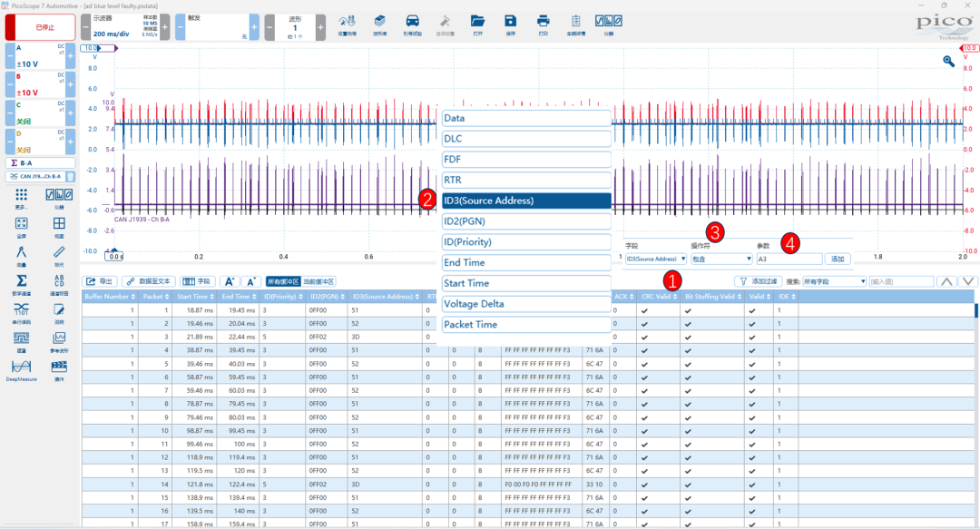Image resolution: width=980 pixels, height=529 pixels.
Task: Click the A3 parameter input field
Action: (789, 259)
